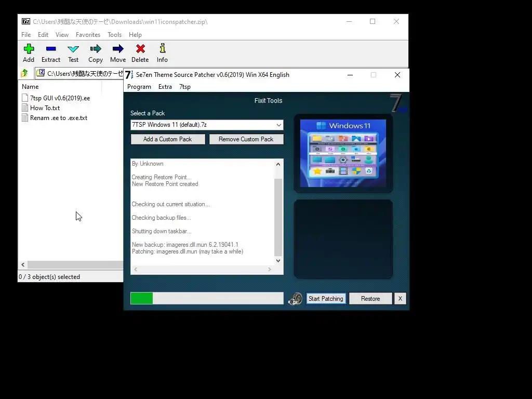Click the Delete icon in 7-Zip toolbar
The height and width of the screenshot is (399, 532).
(x=140, y=49)
